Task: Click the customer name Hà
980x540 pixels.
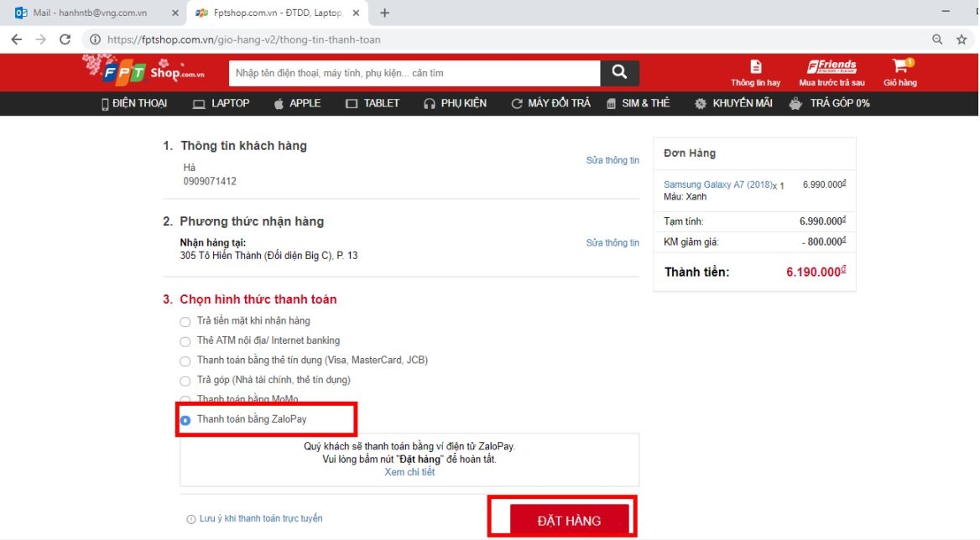Action: tap(190, 168)
